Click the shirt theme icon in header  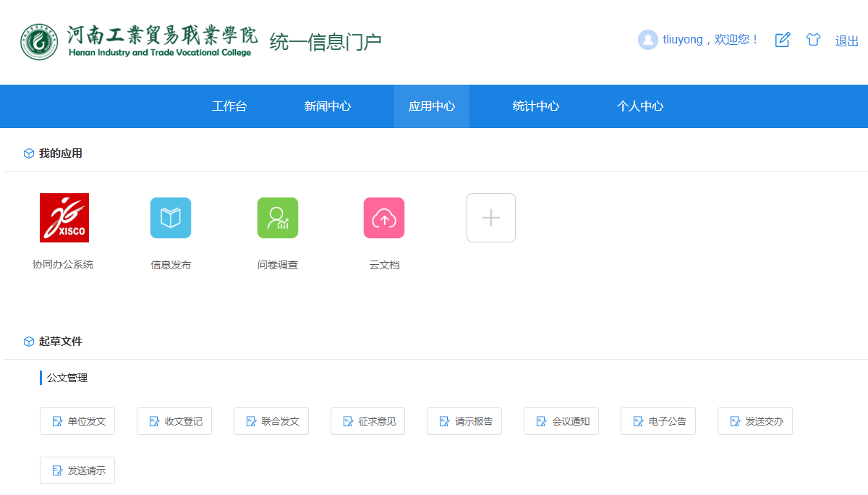pos(814,40)
